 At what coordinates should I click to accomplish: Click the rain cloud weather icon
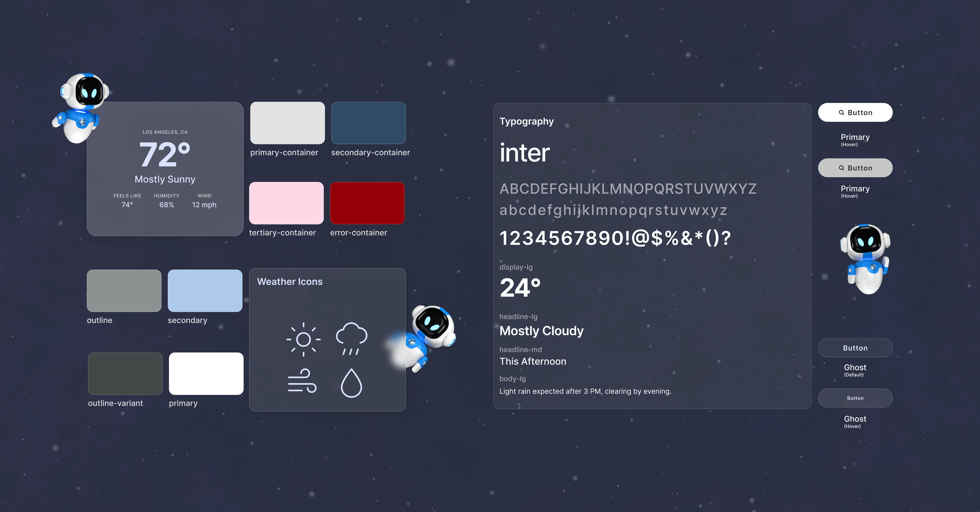351,339
